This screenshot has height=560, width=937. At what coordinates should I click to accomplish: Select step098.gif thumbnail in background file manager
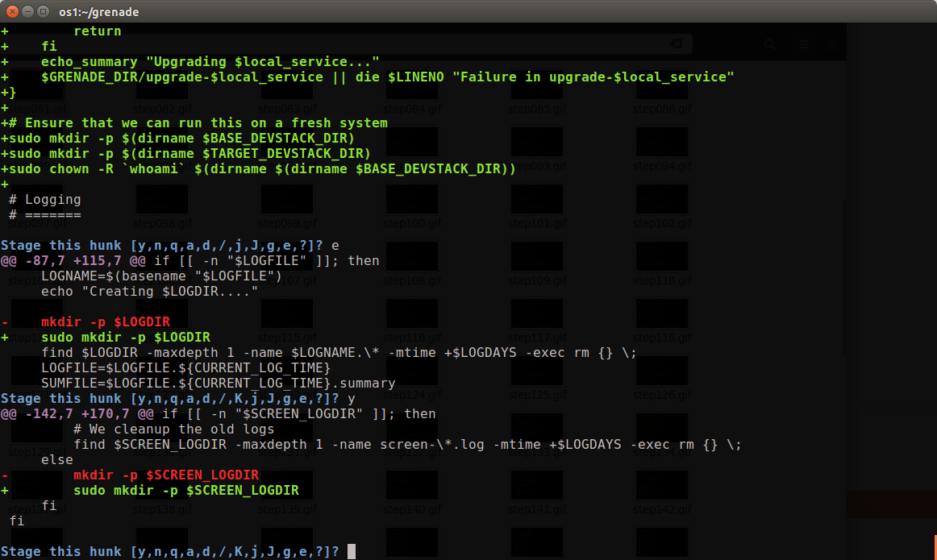(x=162, y=199)
